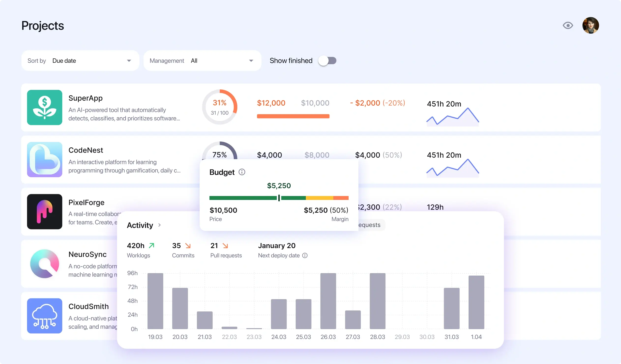The height and width of the screenshot is (364, 621).
Task: Enable the Show finished switch
Action: (x=327, y=61)
